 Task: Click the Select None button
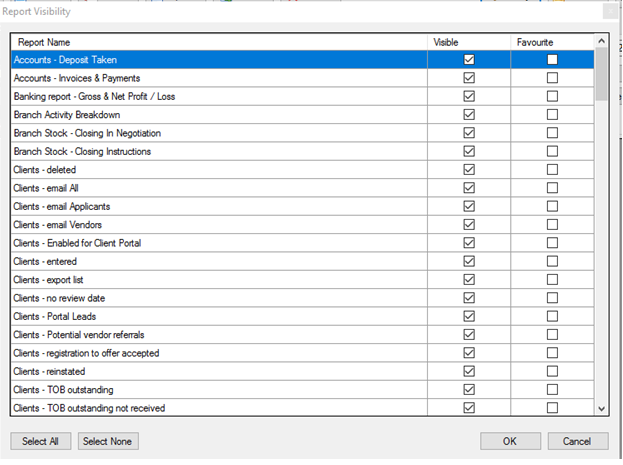click(108, 441)
